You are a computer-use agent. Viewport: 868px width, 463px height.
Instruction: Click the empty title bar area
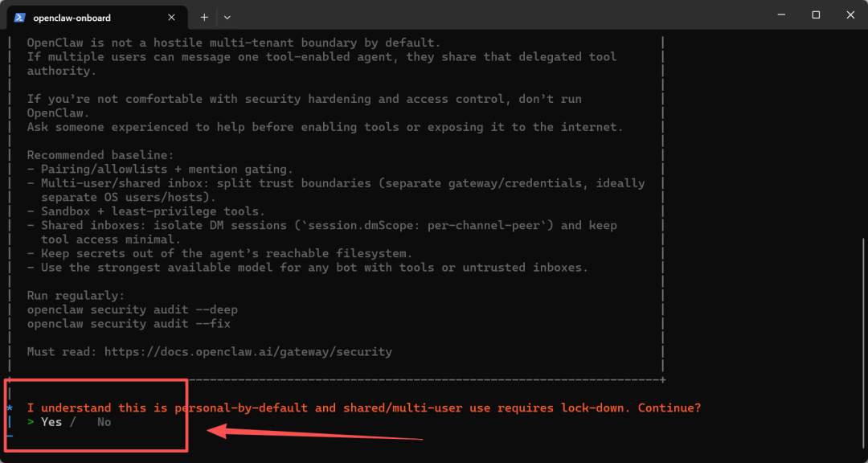point(482,16)
